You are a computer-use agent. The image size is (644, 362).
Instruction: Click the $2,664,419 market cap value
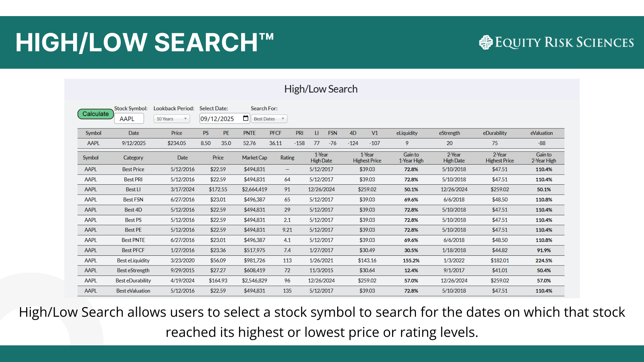click(255, 189)
